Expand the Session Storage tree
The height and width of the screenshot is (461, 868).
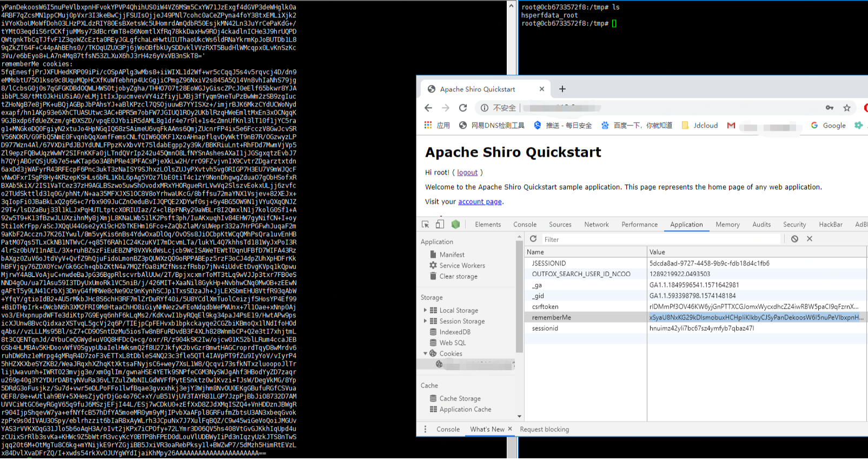pos(425,321)
